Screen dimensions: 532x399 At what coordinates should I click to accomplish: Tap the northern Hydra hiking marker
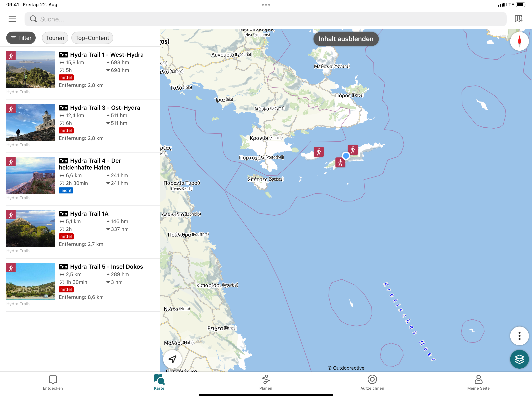click(353, 150)
